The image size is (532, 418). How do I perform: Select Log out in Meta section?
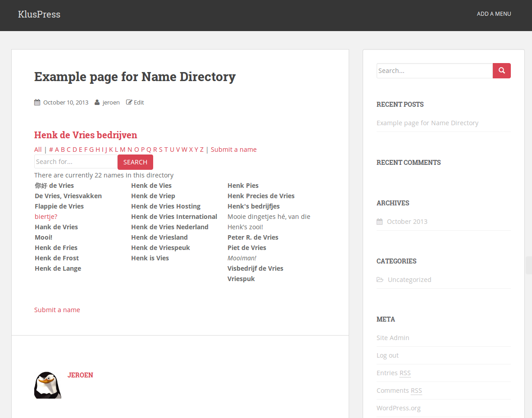coord(387,355)
